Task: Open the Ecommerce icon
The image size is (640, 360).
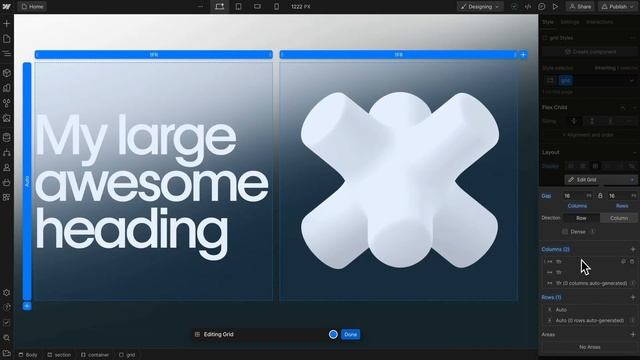Action: (7, 182)
